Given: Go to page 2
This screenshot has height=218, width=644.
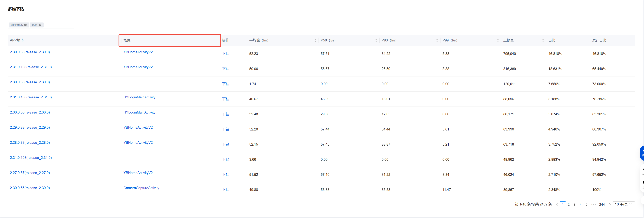Looking at the screenshot, I should 569,205.
